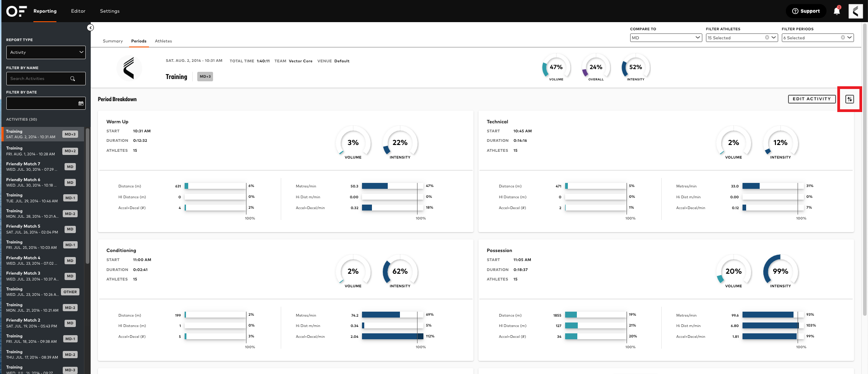Image resolution: width=868 pixels, height=374 pixels.
Task: Open the Editor menu
Action: coord(78,11)
